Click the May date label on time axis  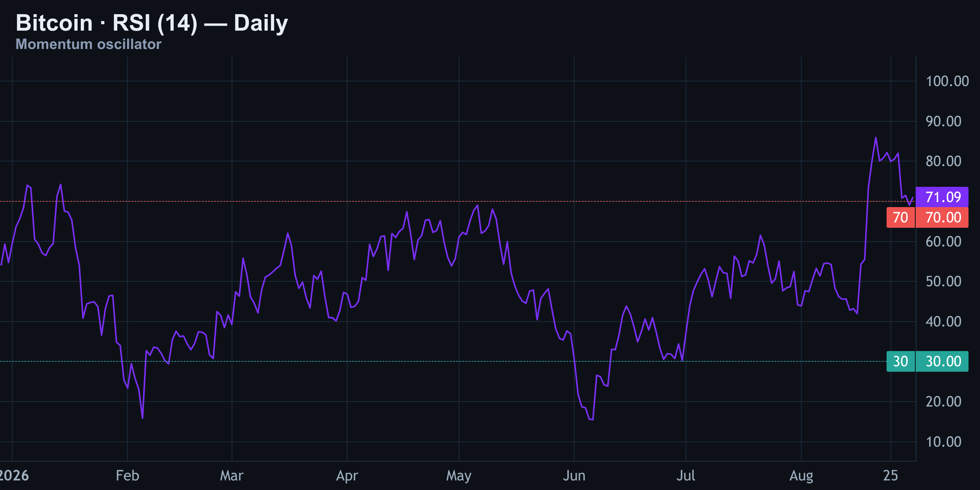459,476
